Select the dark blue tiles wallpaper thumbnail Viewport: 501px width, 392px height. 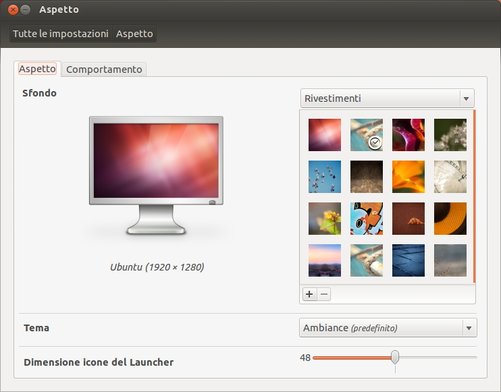pos(408,260)
